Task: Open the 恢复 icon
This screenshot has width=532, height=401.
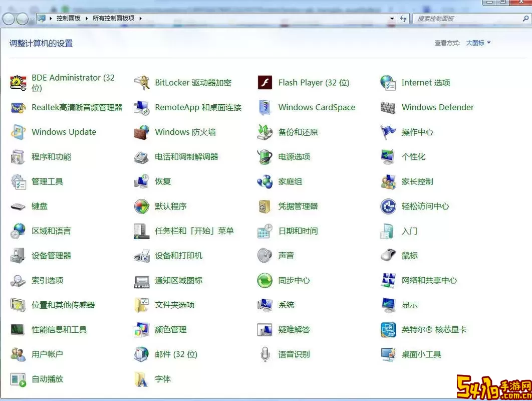Action: 141,181
